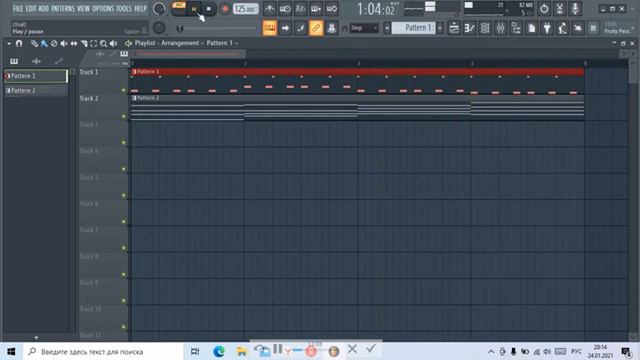Click the Stop transport button
This screenshot has height=360, width=640.
(x=209, y=9)
